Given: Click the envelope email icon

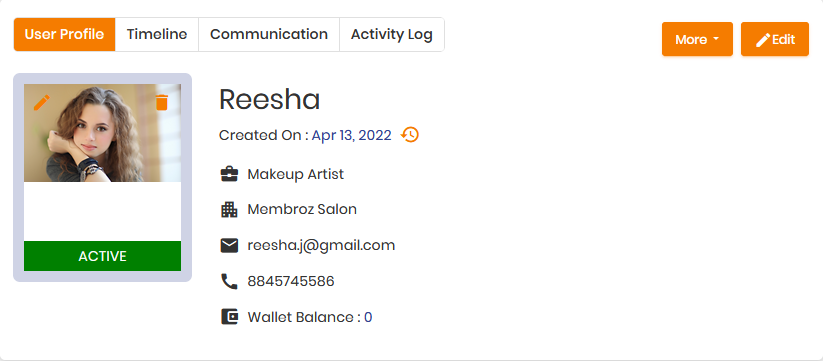Looking at the screenshot, I should (229, 246).
